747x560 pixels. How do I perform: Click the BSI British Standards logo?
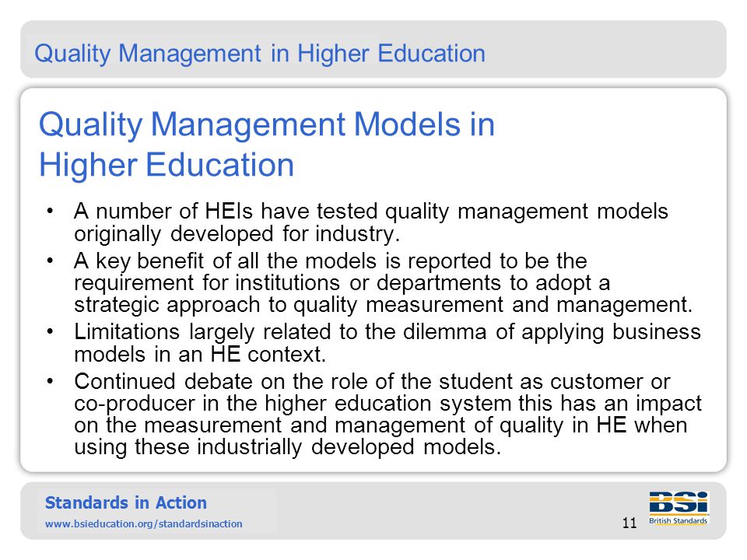679,508
